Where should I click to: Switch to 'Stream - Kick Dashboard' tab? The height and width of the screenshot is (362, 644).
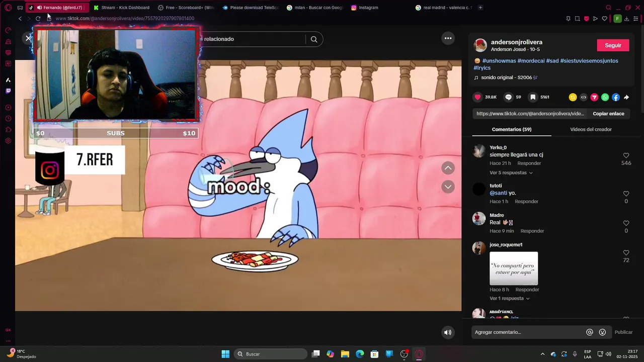121,8
